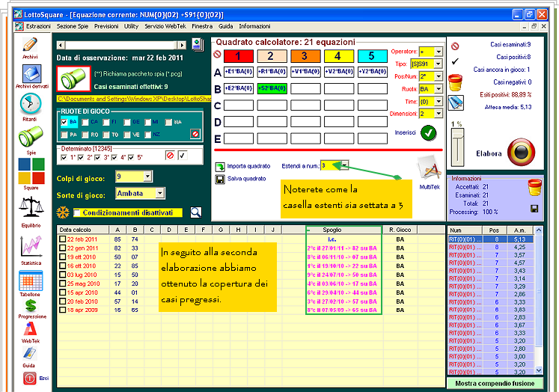The height and width of the screenshot is (392, 559).
Task: Open the Estrazioni menu
Action: [x=38, y=26]
